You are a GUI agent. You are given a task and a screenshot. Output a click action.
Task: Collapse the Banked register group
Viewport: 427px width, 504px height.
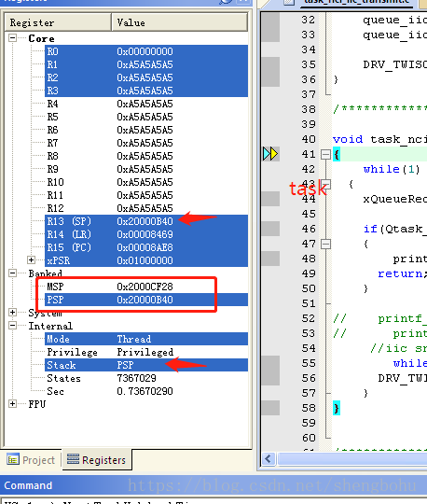point(12,273)
